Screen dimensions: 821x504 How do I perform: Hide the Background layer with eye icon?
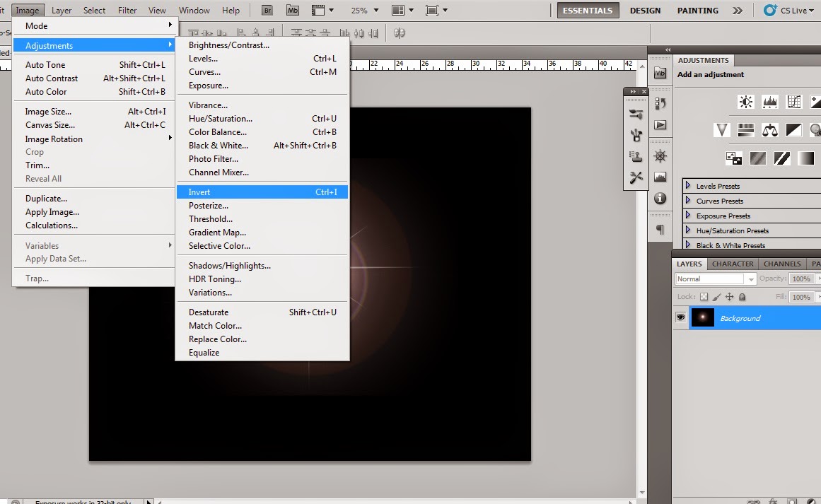pos(680,317)
